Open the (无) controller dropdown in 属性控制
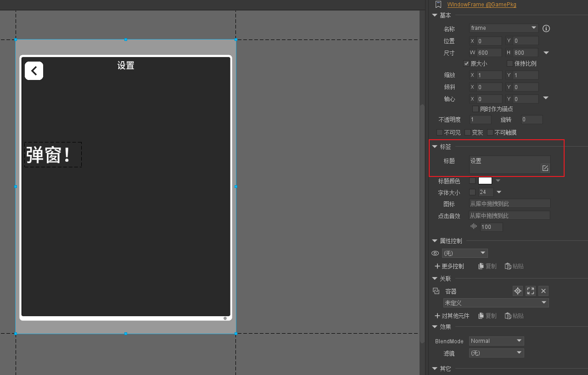The image size is (588, 375). coord(465,253)
